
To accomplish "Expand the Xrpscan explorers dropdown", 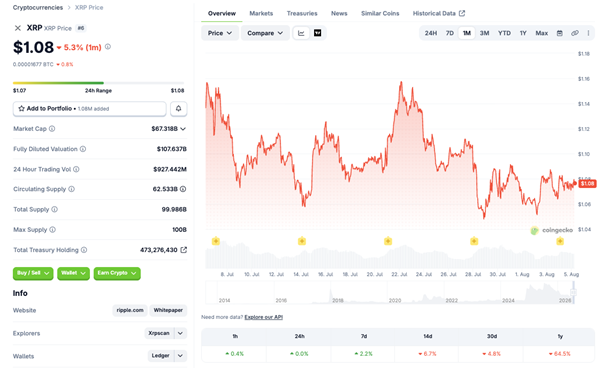I will (x=180, y=333).
